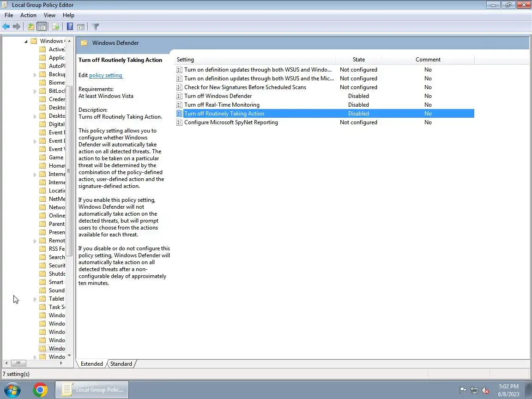Click the Up One Level folder icon
The image size is (532, 399).
pyautogui.click(x=31, y=26)
